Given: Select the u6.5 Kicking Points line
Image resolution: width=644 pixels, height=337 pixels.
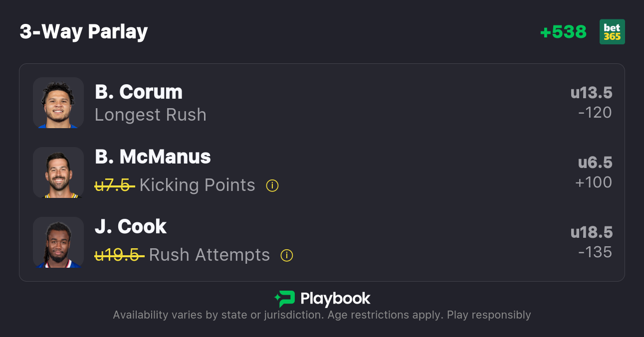Looking at the screenshot, I should point(595,163).
